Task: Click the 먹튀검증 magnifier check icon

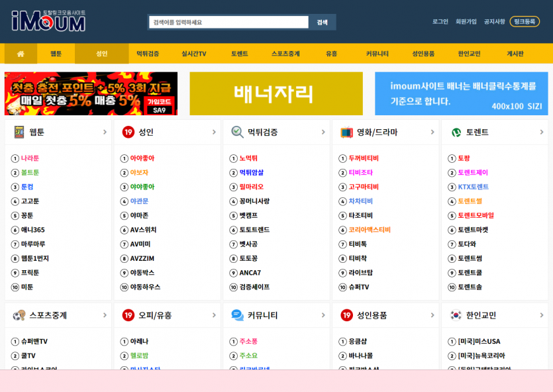Action: coord(237,132)
